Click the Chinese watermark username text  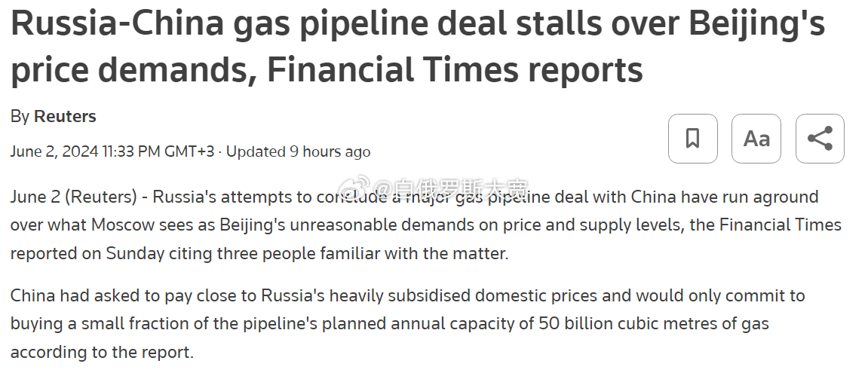click(449, 188)
